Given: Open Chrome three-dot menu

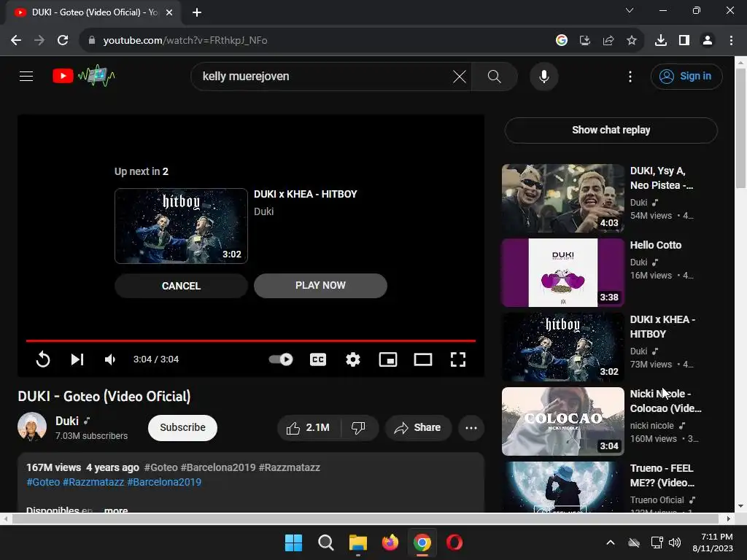Looking at the screenshot, I should pos(731,41).
